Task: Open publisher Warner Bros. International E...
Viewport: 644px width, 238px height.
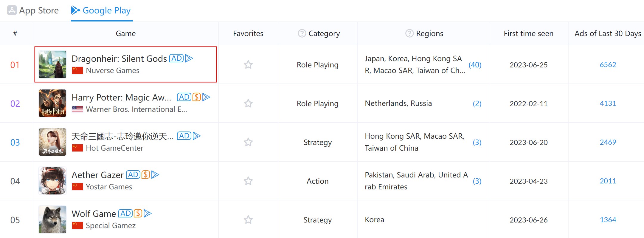Action: (136, 109)
